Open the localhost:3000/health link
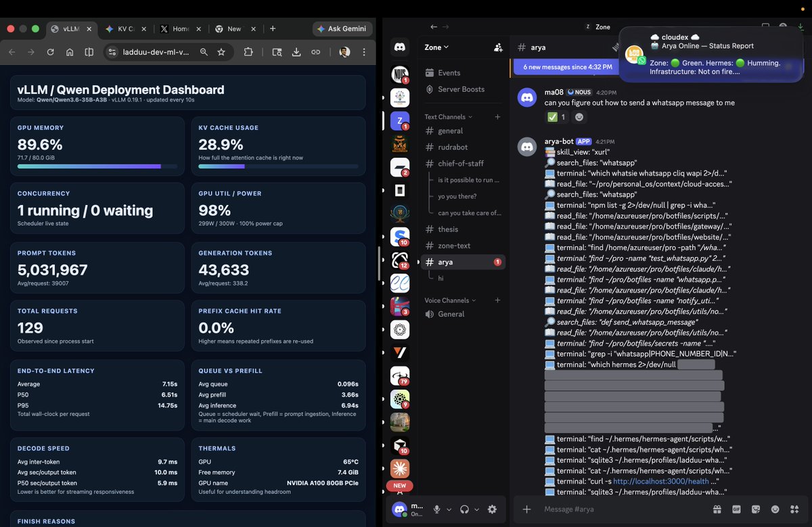This screenshot has width=812, height=527. (661, 481)
